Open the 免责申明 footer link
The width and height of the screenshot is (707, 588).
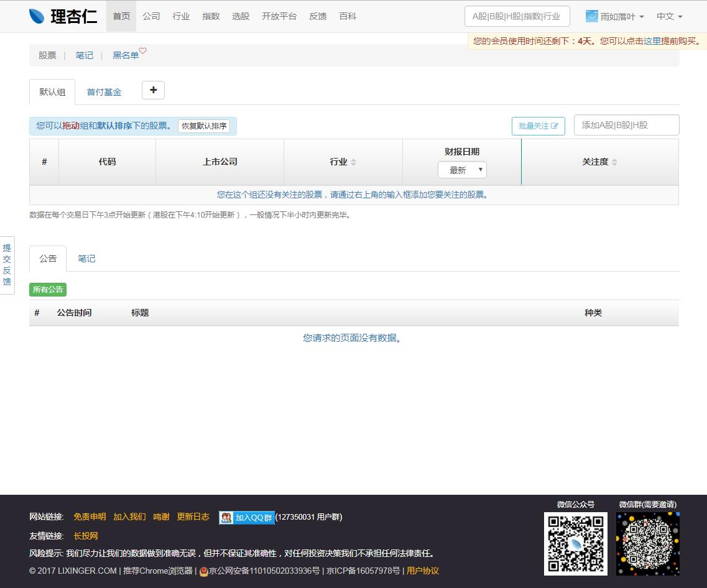(x=90, y=517)
